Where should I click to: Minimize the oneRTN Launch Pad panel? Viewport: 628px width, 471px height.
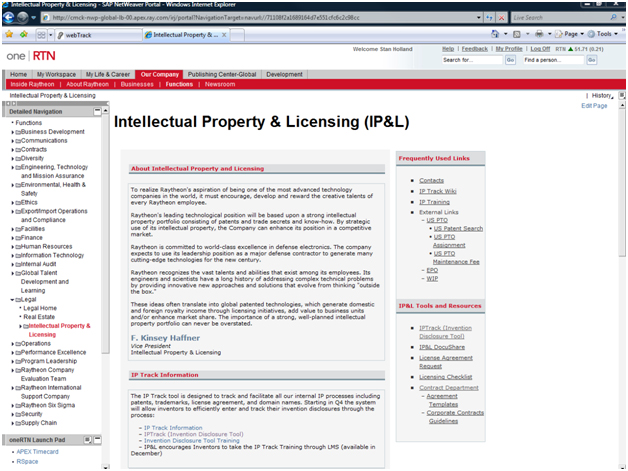tap(97, 440)
